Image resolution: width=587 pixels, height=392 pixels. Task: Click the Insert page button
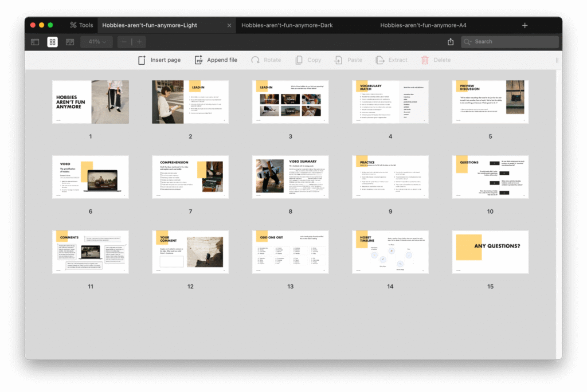click(x=159, y=60)
